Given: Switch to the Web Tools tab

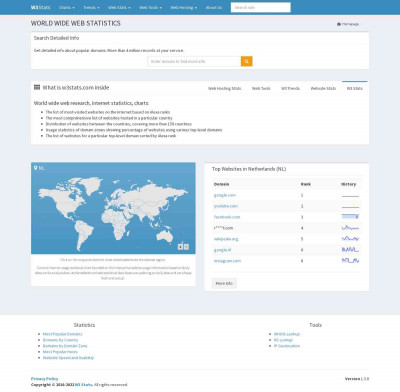Looking at the screenshot, I should coord(261,88).
